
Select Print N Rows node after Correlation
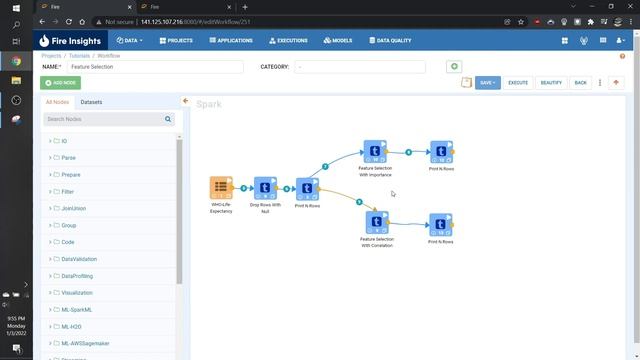coord(440,225)
